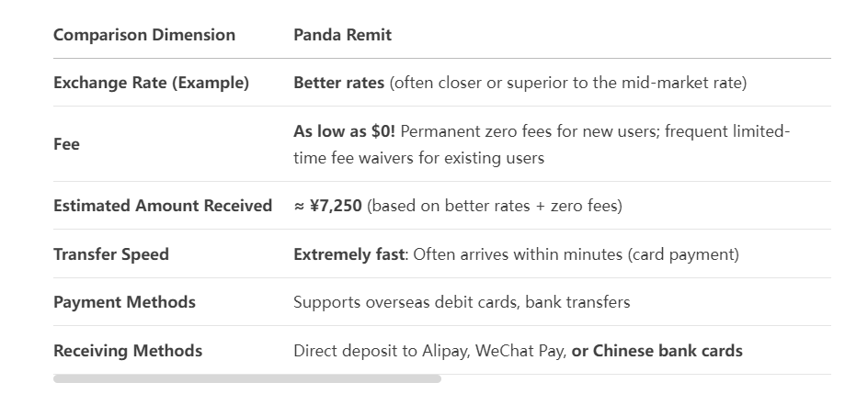868x394 pixels.
Task: Select the Fee row label
Action: pyautogui.click(x=66, y=144)
